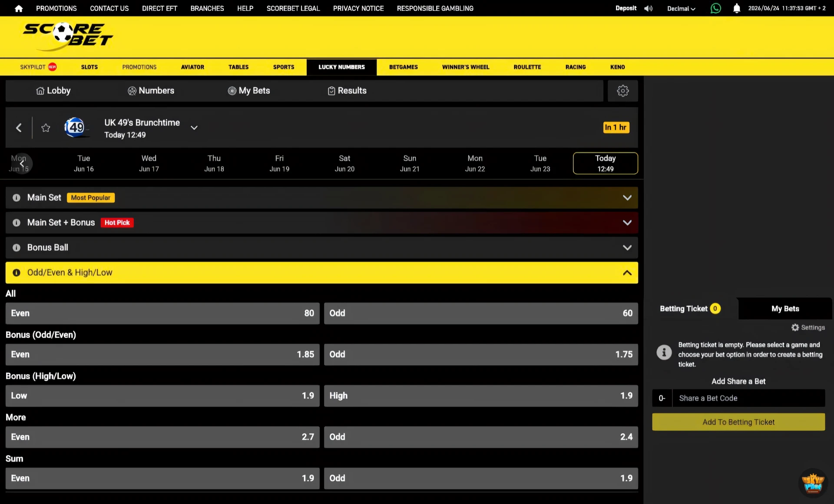Image resolution: width=834 pixels, height=504 pixels.
Task: Mute site sound with speaker icon
Action: coord(648,8)
